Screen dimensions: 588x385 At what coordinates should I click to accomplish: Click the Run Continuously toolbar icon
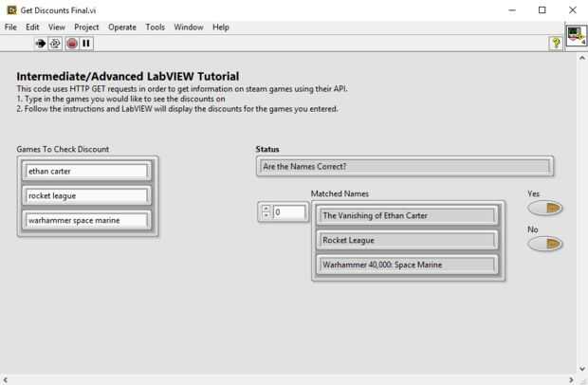click(x=55, y=44)
